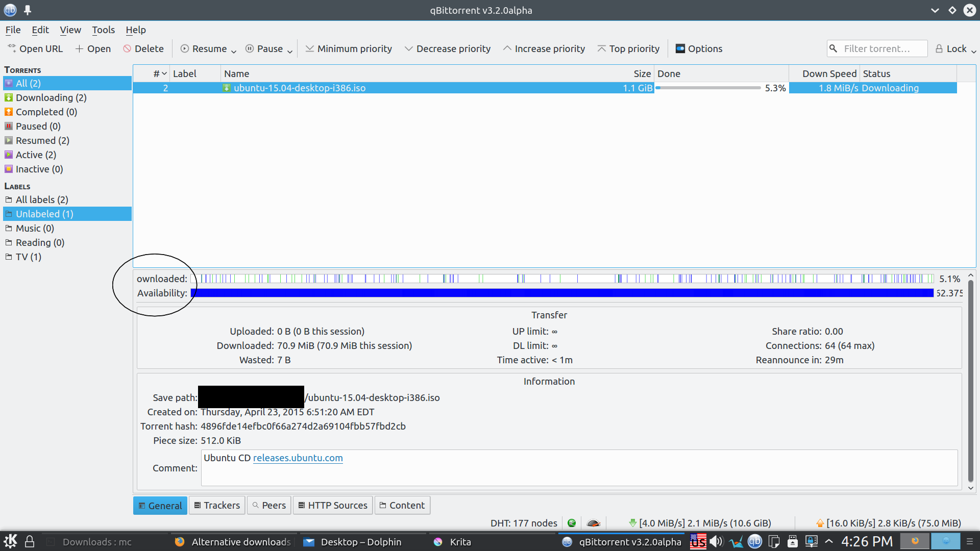The image size is (980, 551).
Task: Expand the Resume dropdown arrow
Action: tap(234, 51)
